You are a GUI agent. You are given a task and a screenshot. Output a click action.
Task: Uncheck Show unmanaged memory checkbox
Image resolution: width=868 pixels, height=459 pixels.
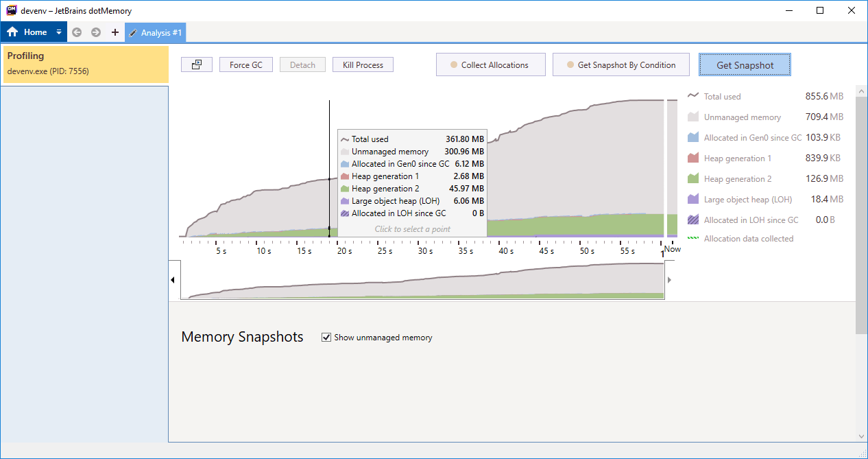click(x=326, y=338)
